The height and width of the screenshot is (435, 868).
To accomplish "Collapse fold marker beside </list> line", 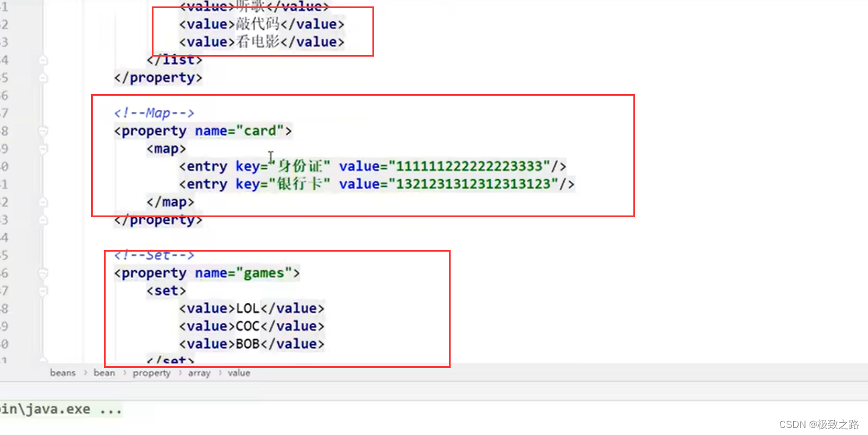I will point(43,60).
